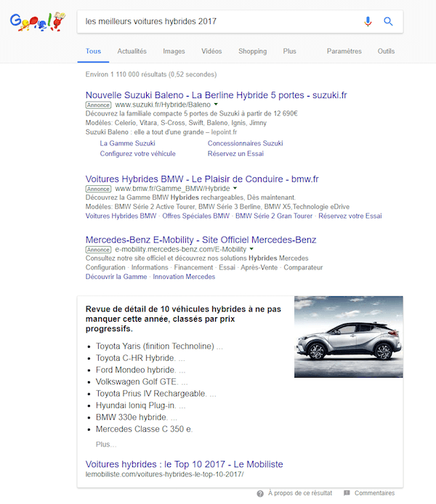Open Concessionnaires Suzuki sitelink
436x504 pixels.
click(246, 143)
